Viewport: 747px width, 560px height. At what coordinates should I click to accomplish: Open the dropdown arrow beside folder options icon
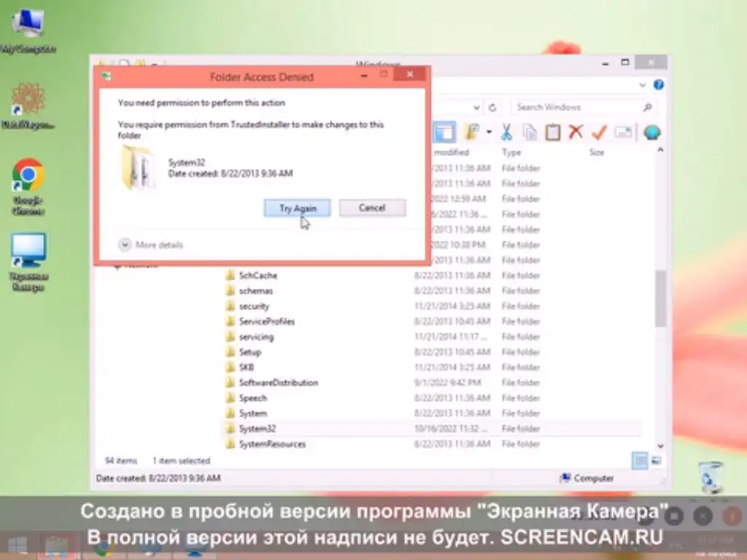[x=489, y=132]
